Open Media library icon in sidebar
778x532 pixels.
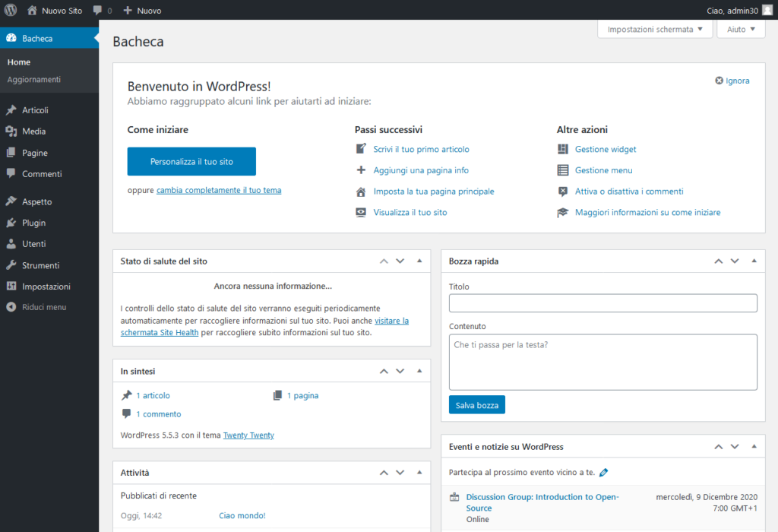pos(11,131)
